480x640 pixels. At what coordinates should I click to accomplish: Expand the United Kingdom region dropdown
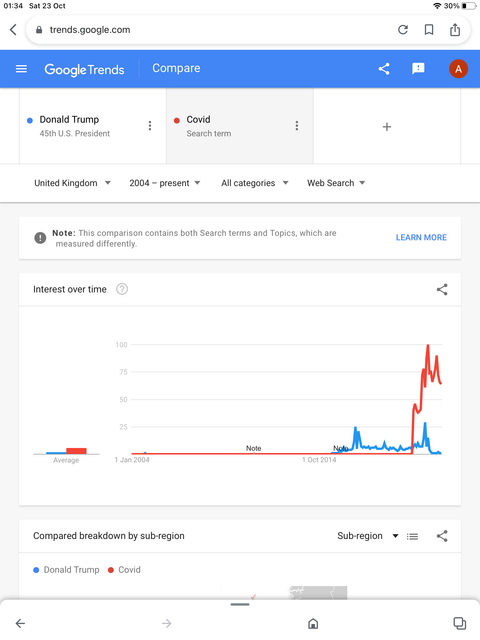point(72,183)
